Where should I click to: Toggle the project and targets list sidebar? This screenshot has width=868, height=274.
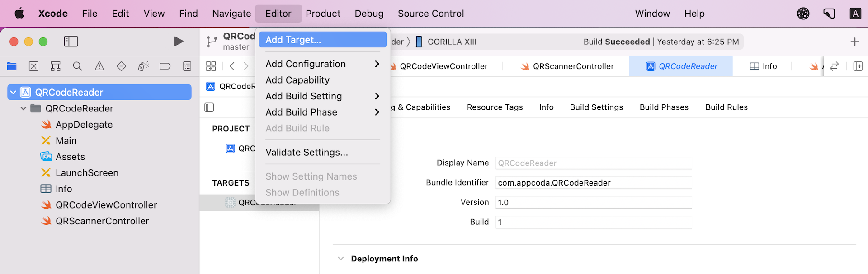(x=209, y=107)
